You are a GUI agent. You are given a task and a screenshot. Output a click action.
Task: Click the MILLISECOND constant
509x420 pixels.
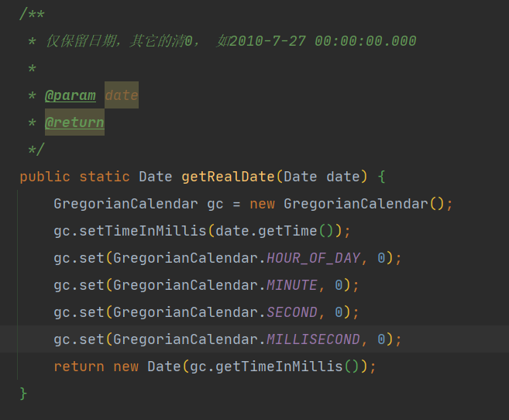pos(313,339)
